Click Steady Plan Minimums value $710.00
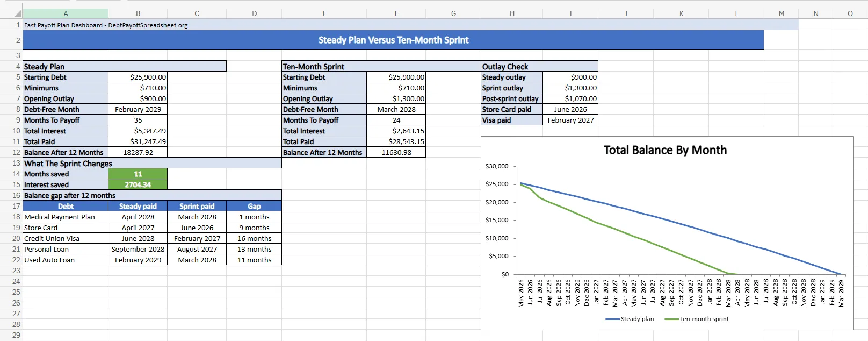Screen dimensions: 868x341 coord(138,88)
